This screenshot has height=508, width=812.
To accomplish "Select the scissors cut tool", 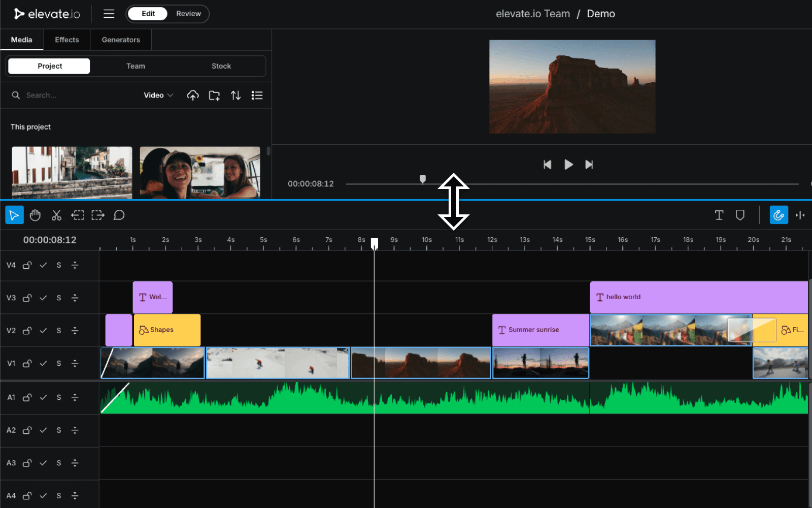I will (56, 215).
